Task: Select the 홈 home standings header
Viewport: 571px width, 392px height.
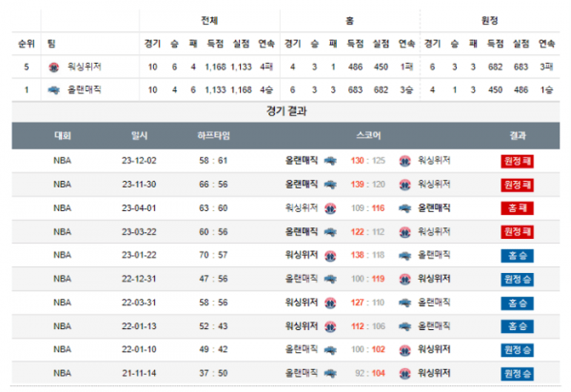Action: tap(349, 21)
